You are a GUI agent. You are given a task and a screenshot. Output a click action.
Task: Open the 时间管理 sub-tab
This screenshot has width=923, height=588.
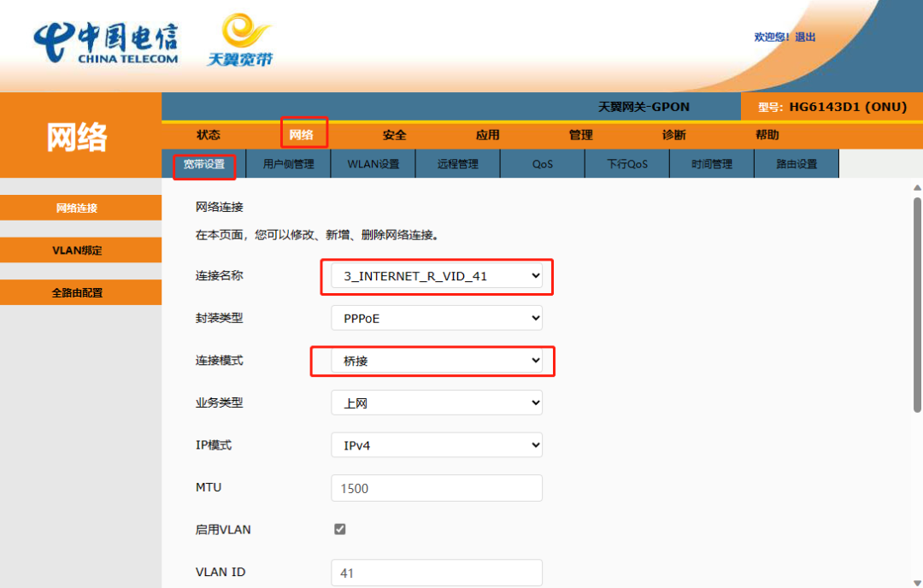[712, 163]
